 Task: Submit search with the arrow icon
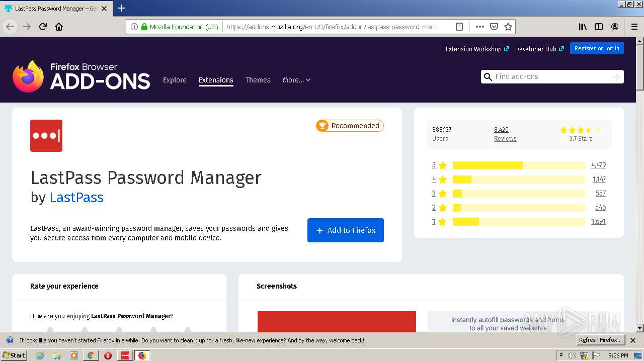click(x=615, y=76)
